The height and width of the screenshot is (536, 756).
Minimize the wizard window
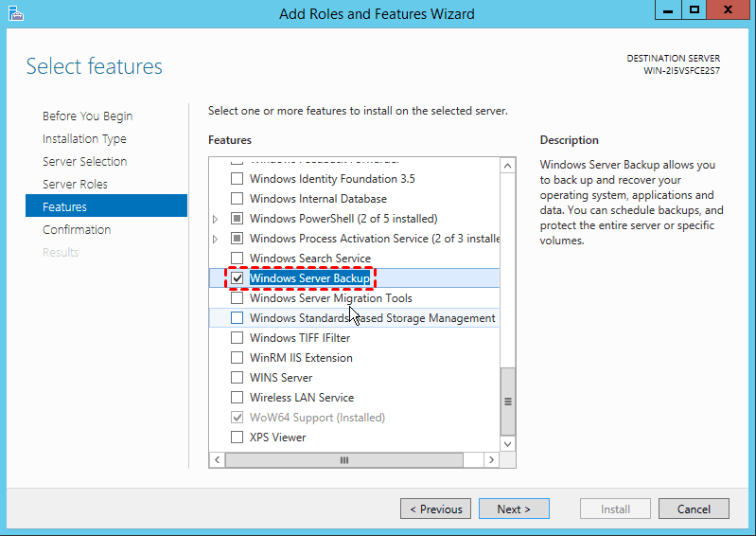pyautogui.click(x=668, y=10)
